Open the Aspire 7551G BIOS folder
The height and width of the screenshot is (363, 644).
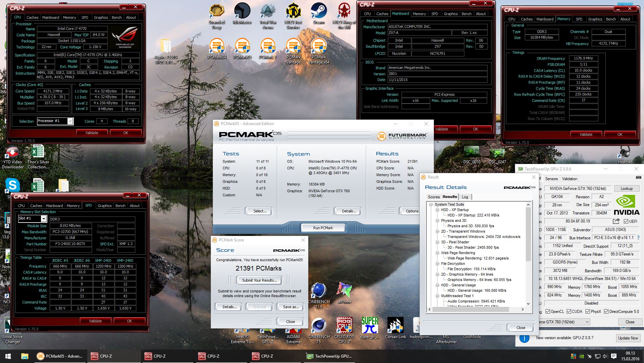point(166,51)
